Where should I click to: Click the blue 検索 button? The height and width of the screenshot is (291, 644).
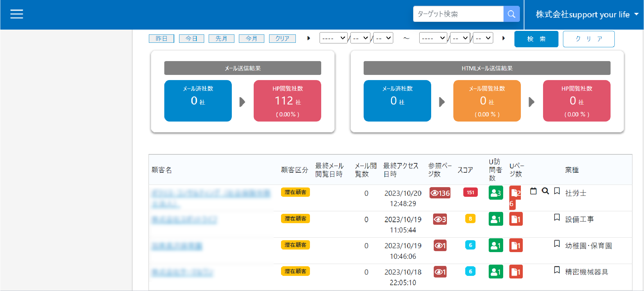(x=536, y=39)
